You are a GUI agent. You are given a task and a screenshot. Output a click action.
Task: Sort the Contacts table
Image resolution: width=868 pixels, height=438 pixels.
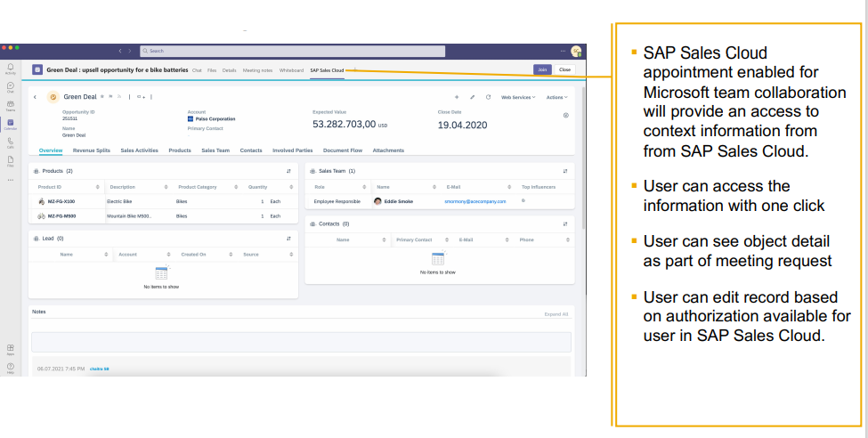[565, 224]
